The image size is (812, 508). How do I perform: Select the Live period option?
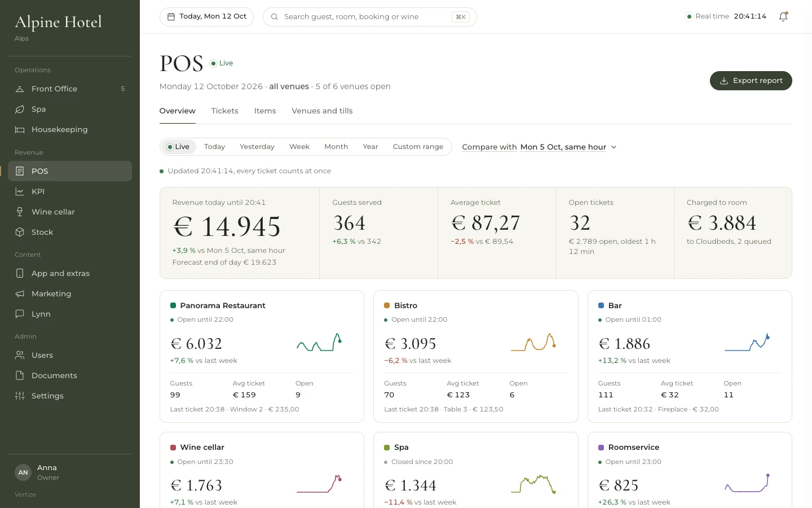pos(178,147)
